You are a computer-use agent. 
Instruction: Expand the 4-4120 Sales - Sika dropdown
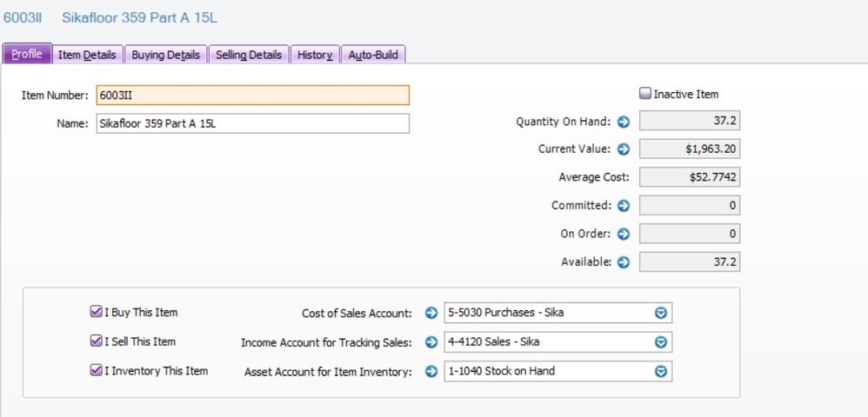click(x=660, y=342)
